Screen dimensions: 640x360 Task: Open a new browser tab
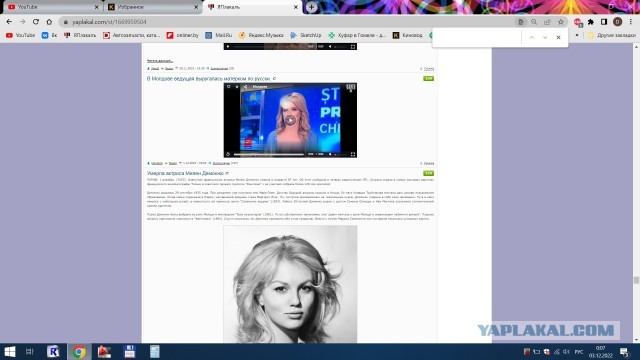[311, 7]
